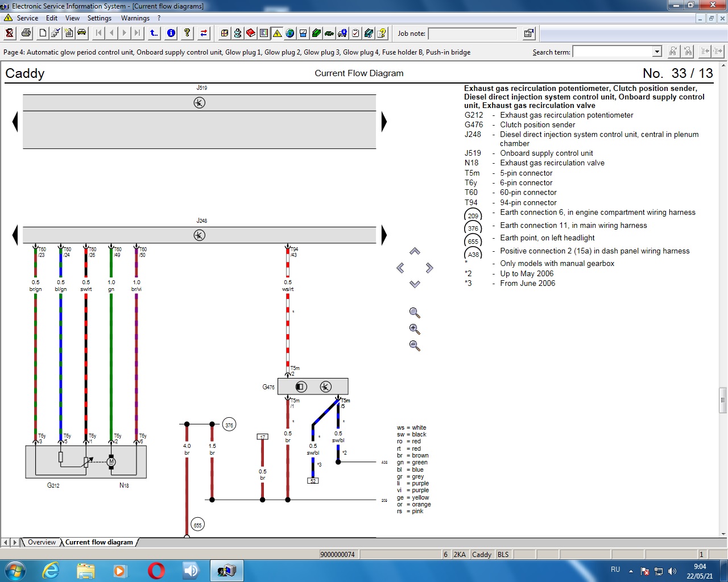Pan diagram down with the down chevron
Screen dimensions: 728x582
coord(415,284)
